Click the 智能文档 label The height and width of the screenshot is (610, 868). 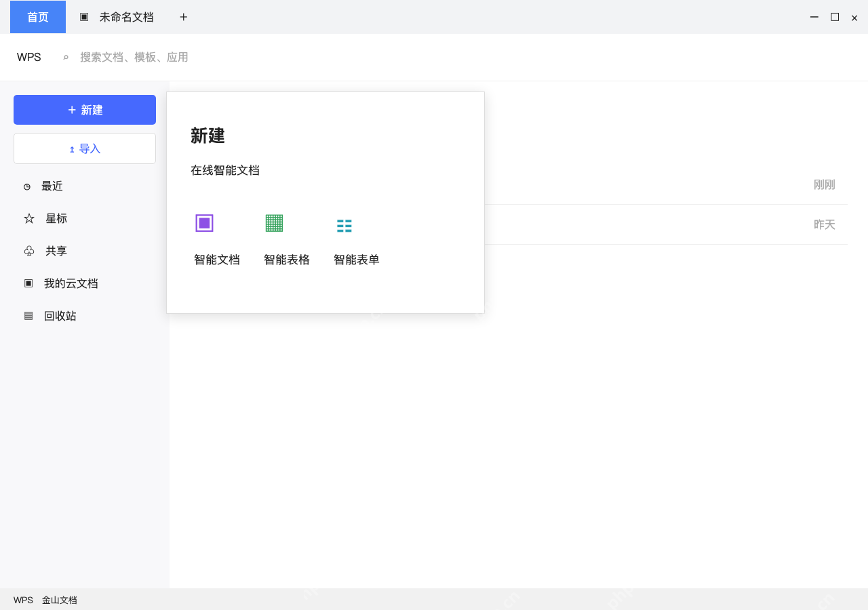pyautogui.click(x=217, y=260)
